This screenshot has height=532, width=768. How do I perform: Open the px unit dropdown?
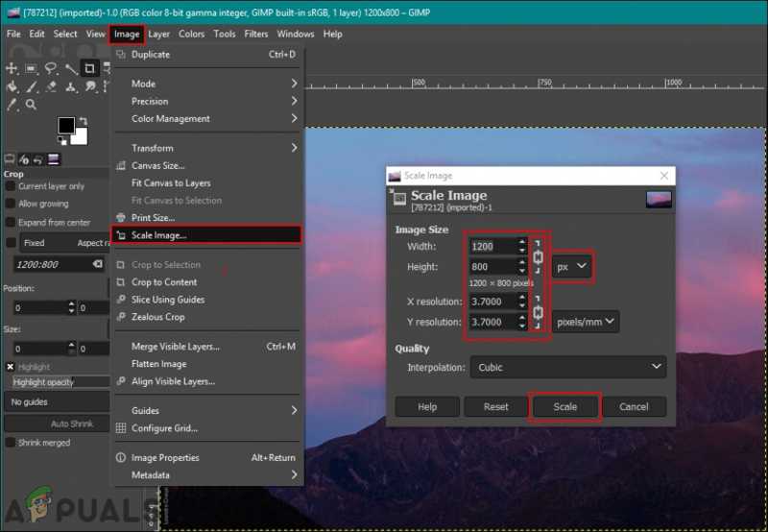[x=572, y=267]
